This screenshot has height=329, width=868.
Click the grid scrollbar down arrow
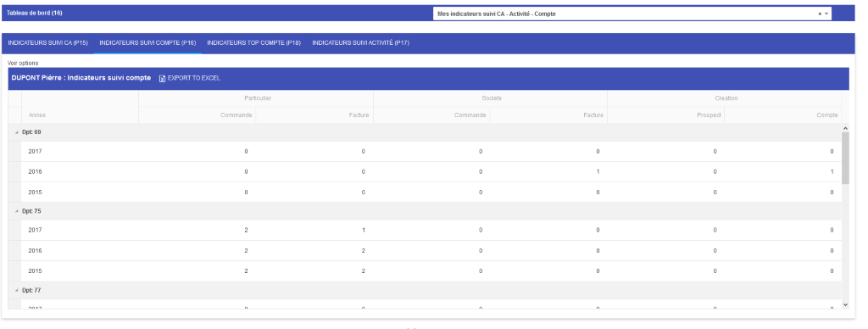pyautogui.click(x=845, y=304)
